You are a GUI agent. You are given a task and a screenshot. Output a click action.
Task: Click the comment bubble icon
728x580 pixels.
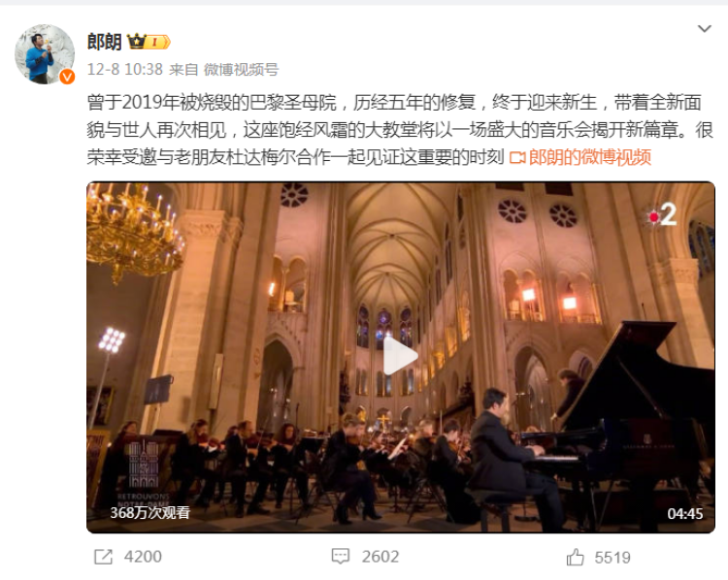[x=341, y=557]
